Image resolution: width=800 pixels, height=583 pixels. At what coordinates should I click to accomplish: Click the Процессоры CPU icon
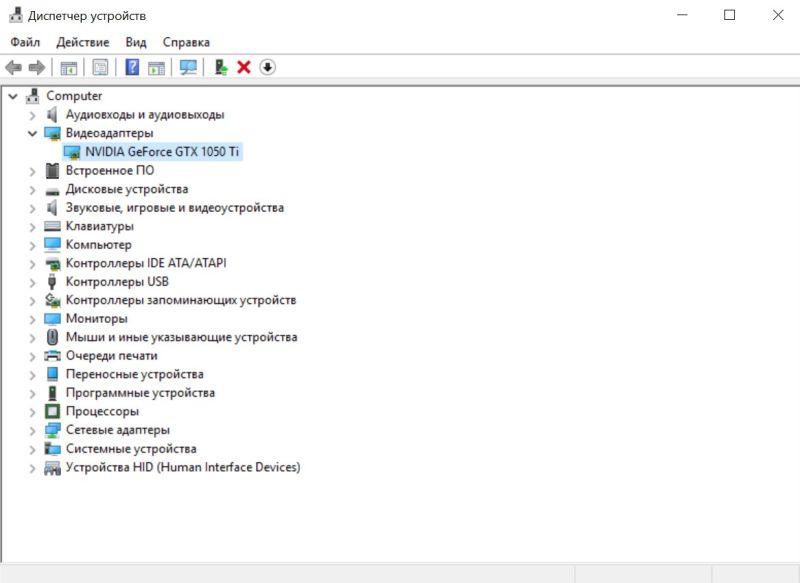coord(52,411)
